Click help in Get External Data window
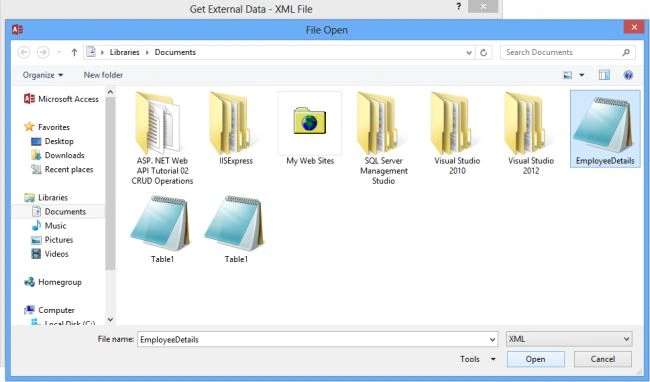This screenshot has height=382, width=650. [x=458, y=6]
